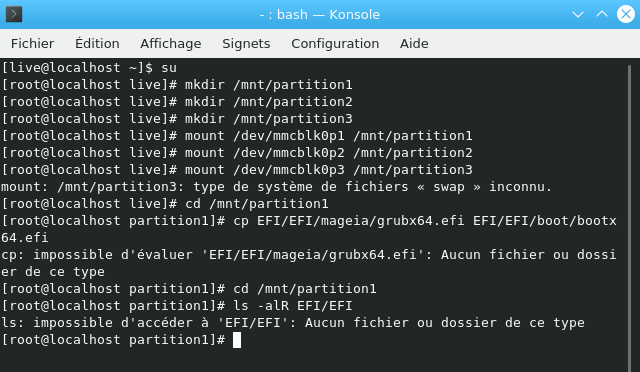Click the 'cp EFI/EFI/mageia/grubx64.efi' command line
640x372 pixels.
[309, 229]
